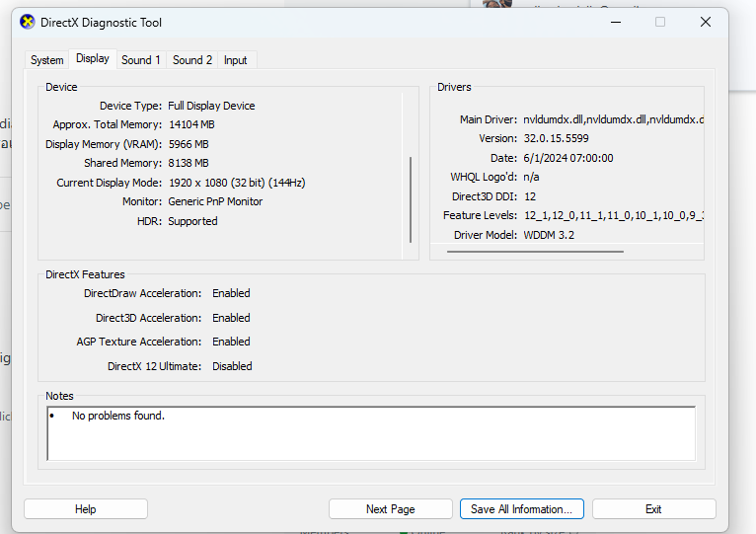
Task: Click the Driver Model 'WDDM 3.2' value
Action: pos(549,235)
